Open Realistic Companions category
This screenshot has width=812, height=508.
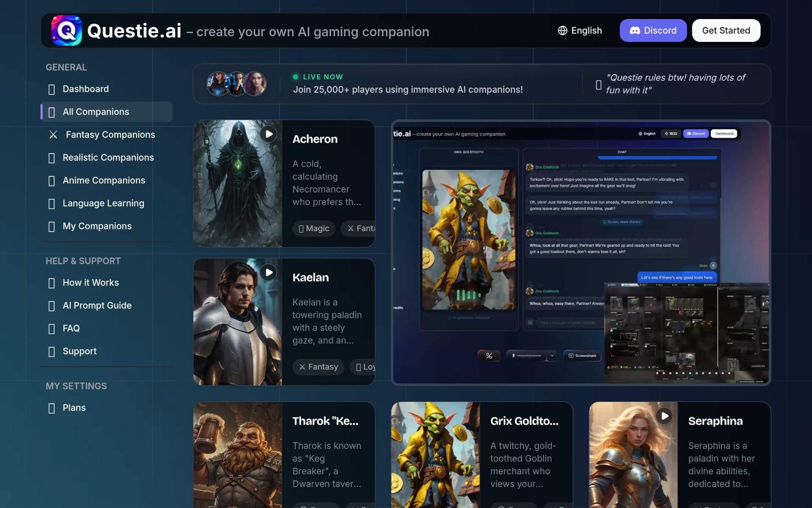pos(107,157)
